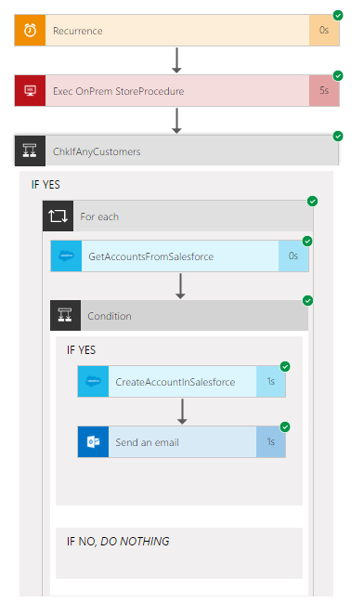Click the Recurrence alarm clock icon
The width and height of the screenshot is (364, 603).
(x=30, y=31)
